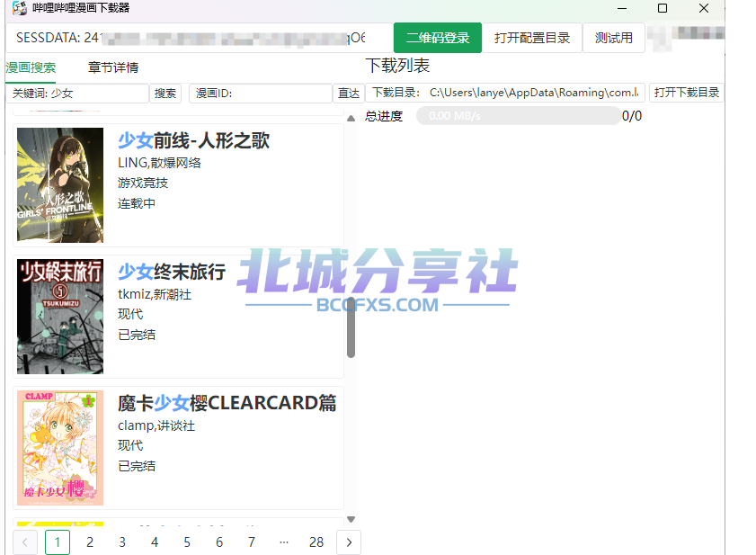The height and width of the screenshot is (555, 756).
Task: Click the 下载目录 path field
Action: coord(505,93)
